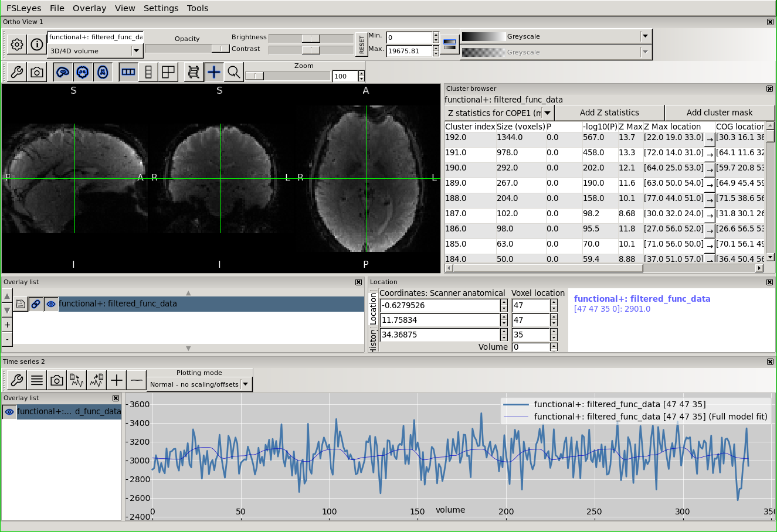This screenshot has height=532, width=777.
Task: Open overlay display settings gear icon
Action: click(x=17, y=45)
